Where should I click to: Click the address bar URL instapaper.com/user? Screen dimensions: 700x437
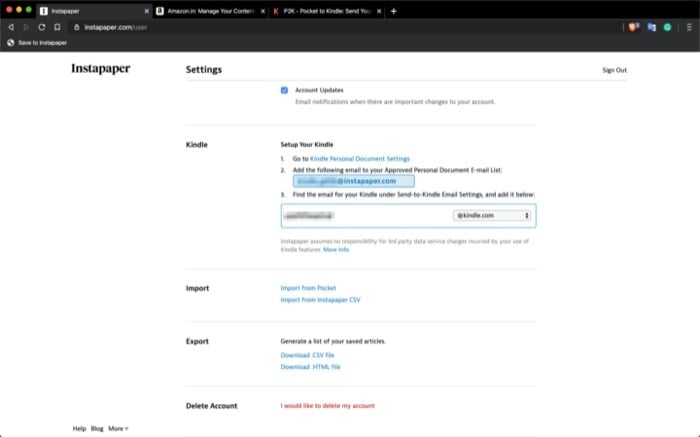click(x=116, y=27)
